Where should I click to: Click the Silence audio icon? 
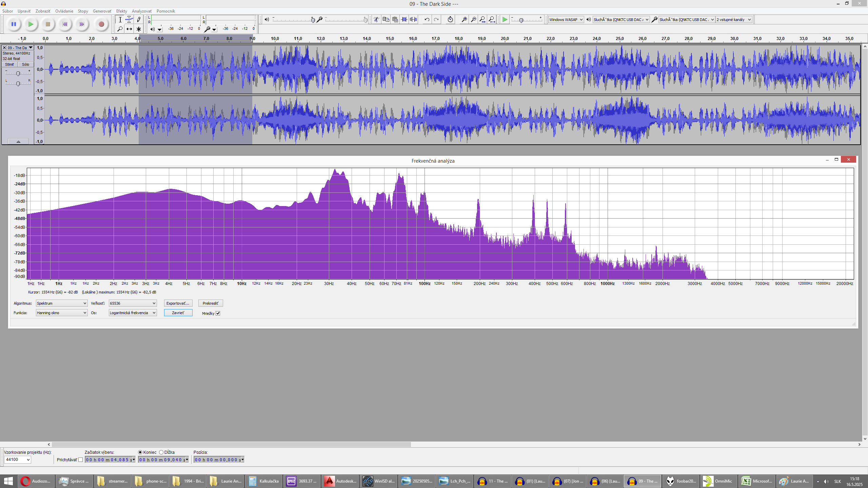[413, 20]
